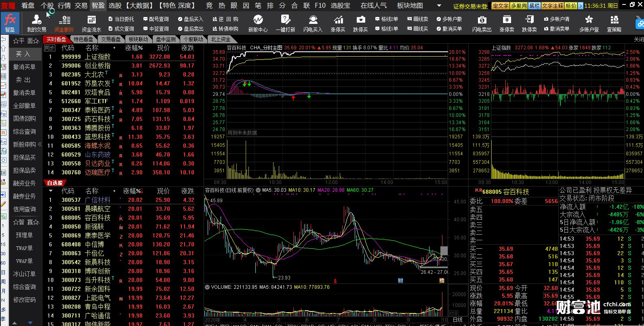Click 配号查询 toolbar item
644x326 pixels.
click(x=156, y=19)
